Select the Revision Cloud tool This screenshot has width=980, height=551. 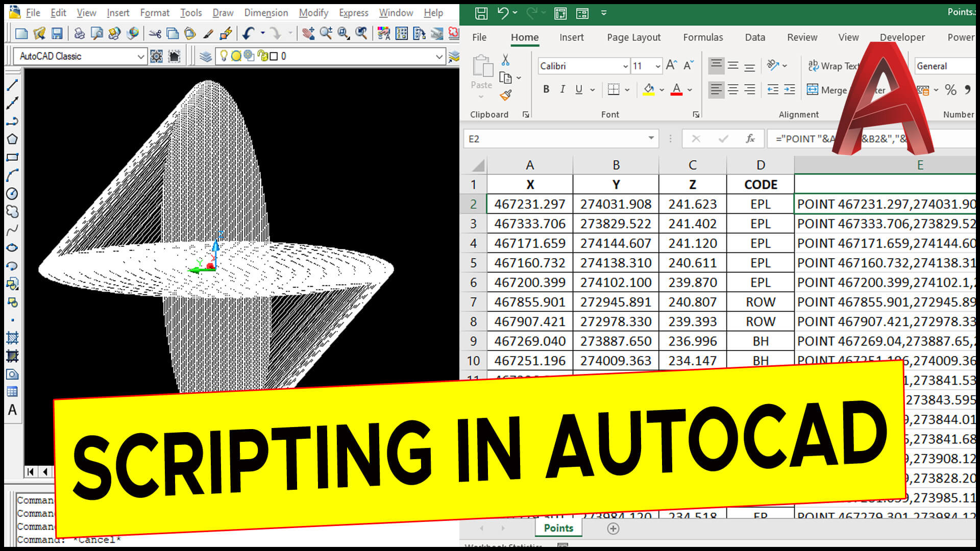click(13, 211)
